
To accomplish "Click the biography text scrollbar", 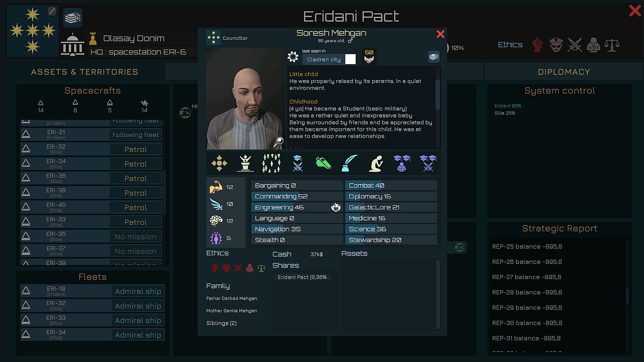I will click(x=438, y=91).
